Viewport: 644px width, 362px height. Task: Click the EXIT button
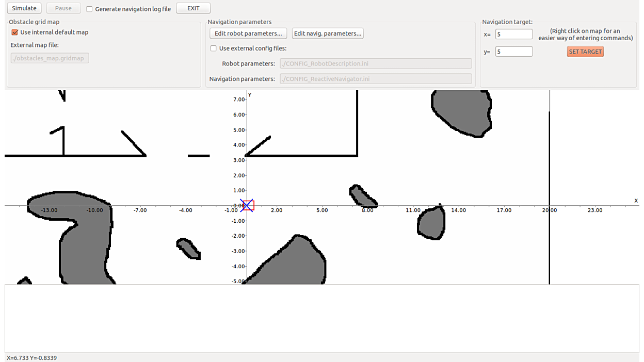(193, 8)
